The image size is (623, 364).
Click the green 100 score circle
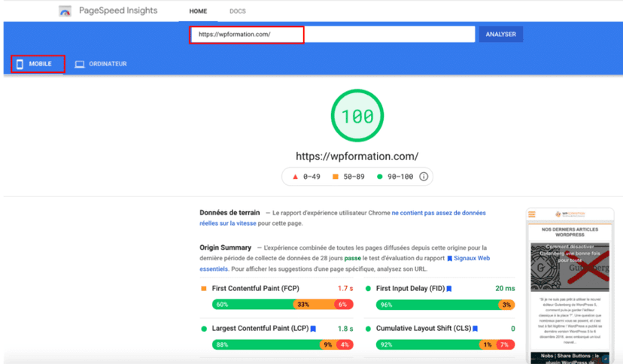(357, 117)
